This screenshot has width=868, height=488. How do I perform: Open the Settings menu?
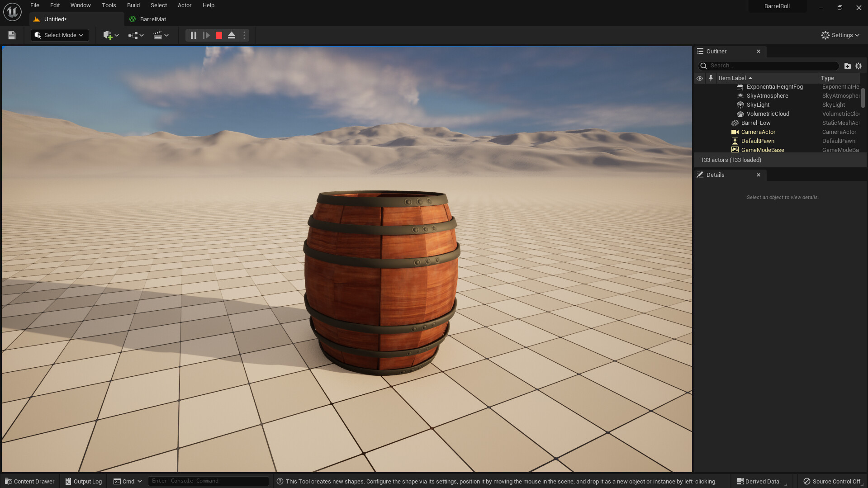[x=840, y=35]
